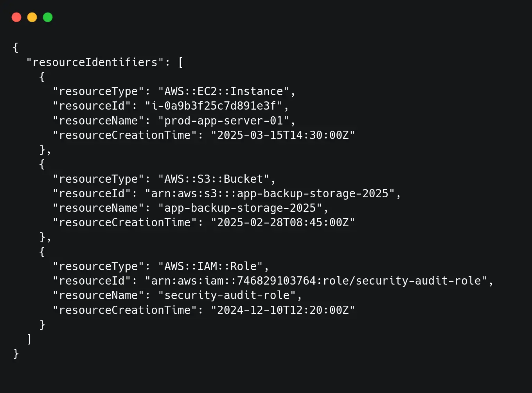Click the yellow minimize window button
This screenshot has height=393, width=532.
(x=32, y=17)
